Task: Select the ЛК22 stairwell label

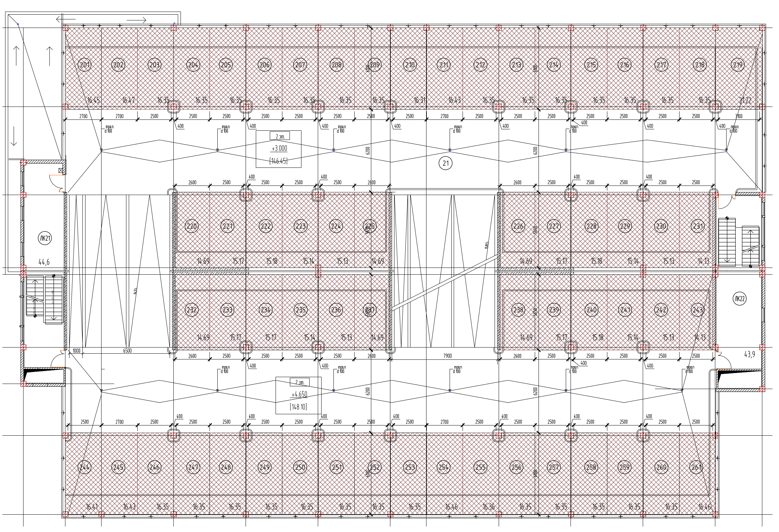Action: tap(739, 299)
